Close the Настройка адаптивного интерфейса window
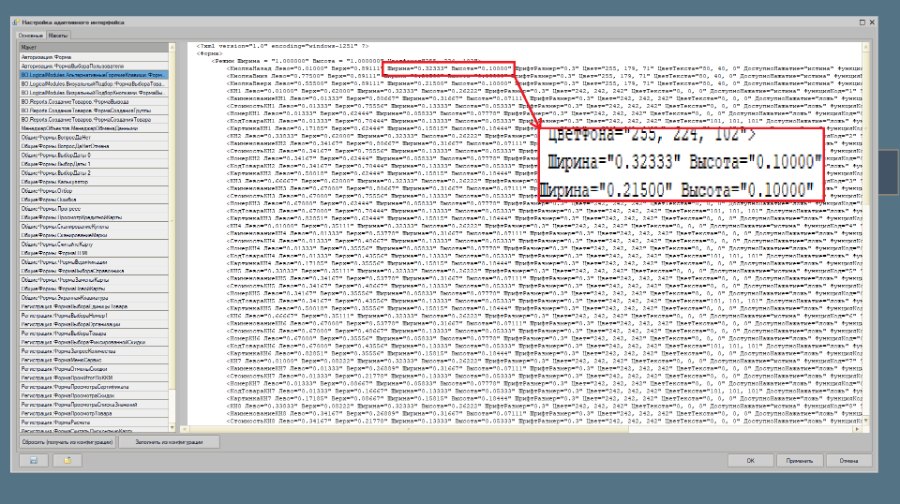Viewport: 900px width, 504px height. coord(872,22)
